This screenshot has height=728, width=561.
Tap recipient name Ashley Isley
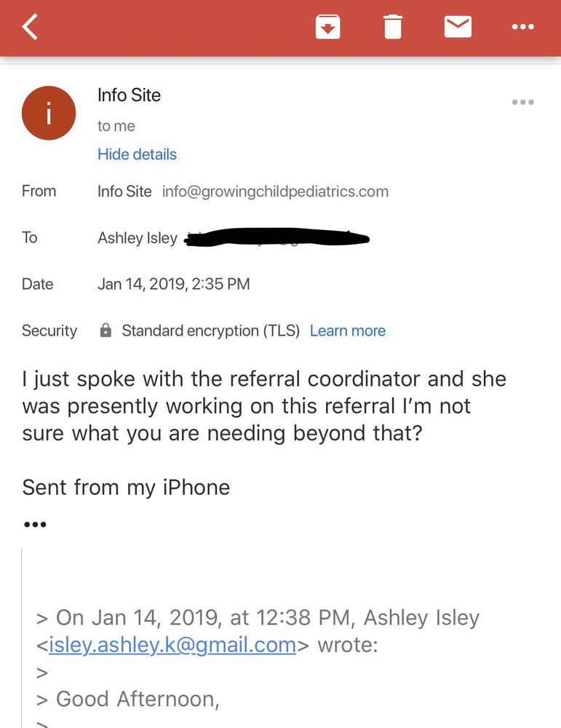coord(138,238)
